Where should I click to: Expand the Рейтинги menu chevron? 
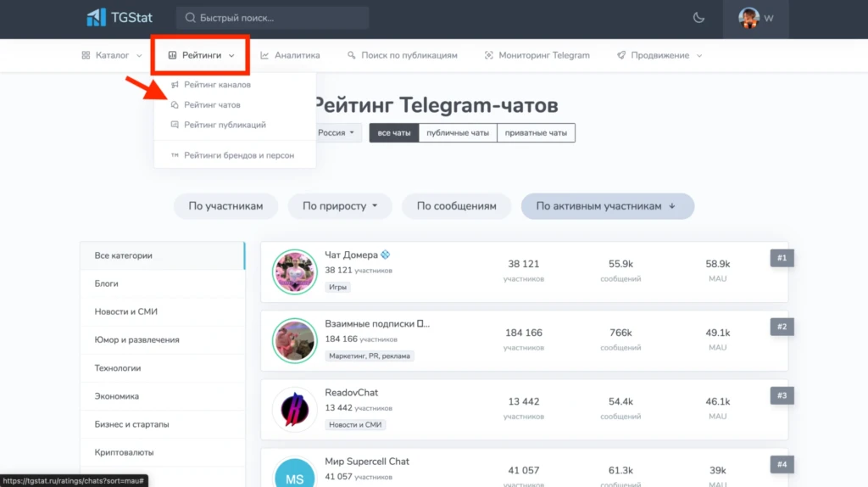[231, 55]
